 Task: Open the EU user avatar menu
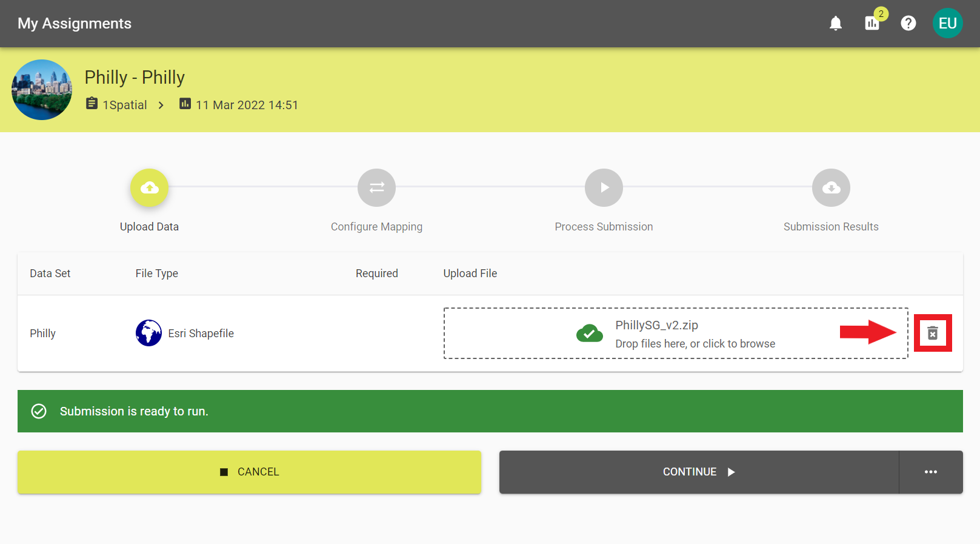click(x=948, y=23)
